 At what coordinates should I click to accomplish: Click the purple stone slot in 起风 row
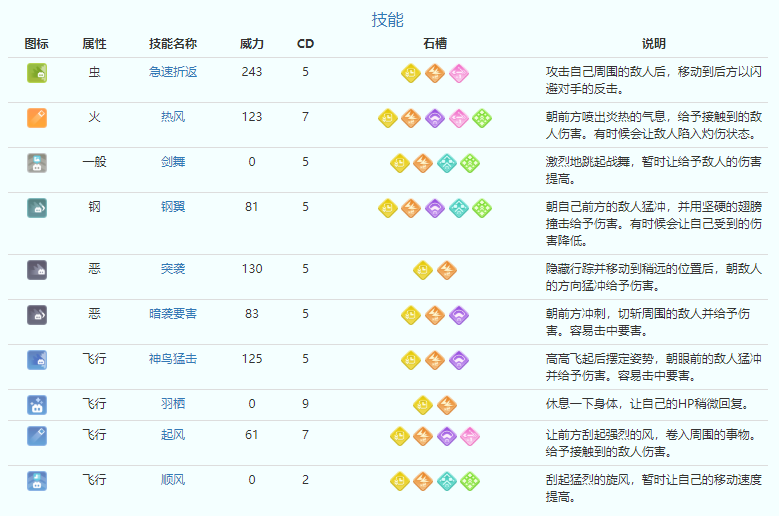coord(447,436)
